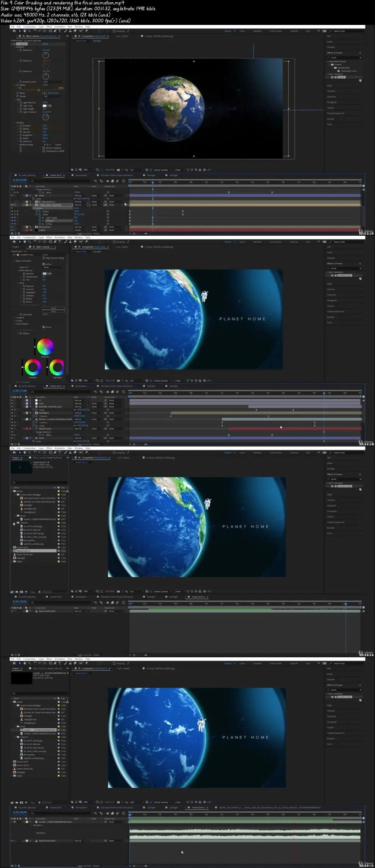Toggle Color Wheels Active checkbox in the 0:04:38 frame
Image resolution: width=375 pixels, height=868 pixels.
(44, 327)
